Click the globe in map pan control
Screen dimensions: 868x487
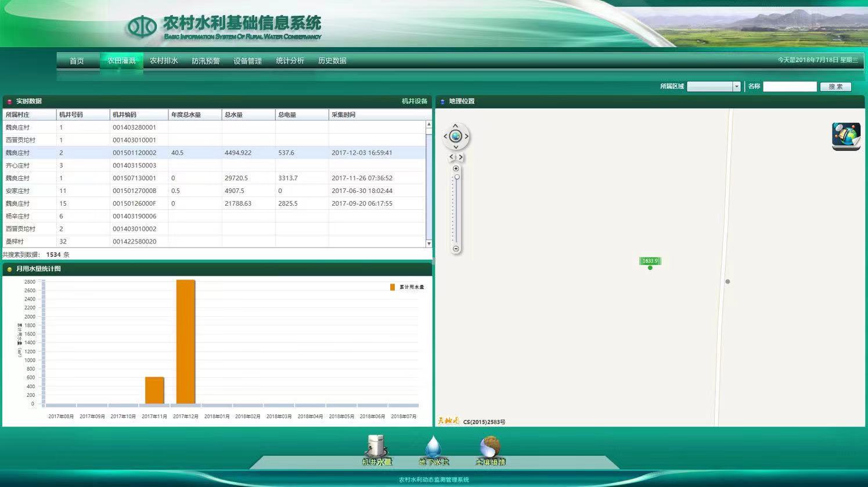click(x=456, y=137)
